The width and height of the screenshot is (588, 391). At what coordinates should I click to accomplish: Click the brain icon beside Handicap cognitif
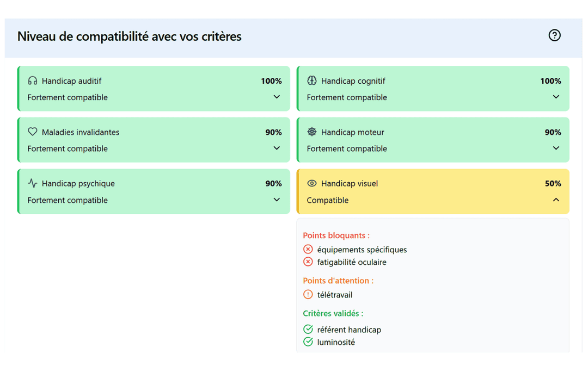(312, 80)
